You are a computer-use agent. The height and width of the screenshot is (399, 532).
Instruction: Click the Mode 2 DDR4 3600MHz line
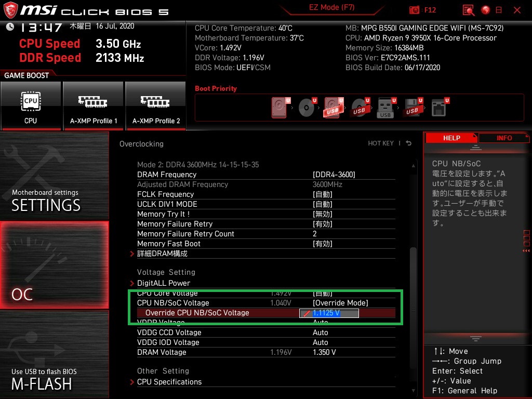click(198, 165)
